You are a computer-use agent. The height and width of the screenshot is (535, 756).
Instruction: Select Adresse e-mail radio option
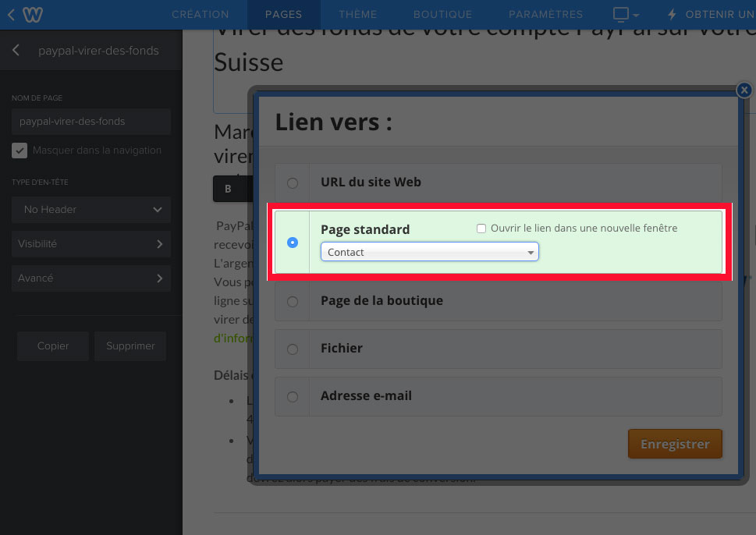tap(293, 396)
